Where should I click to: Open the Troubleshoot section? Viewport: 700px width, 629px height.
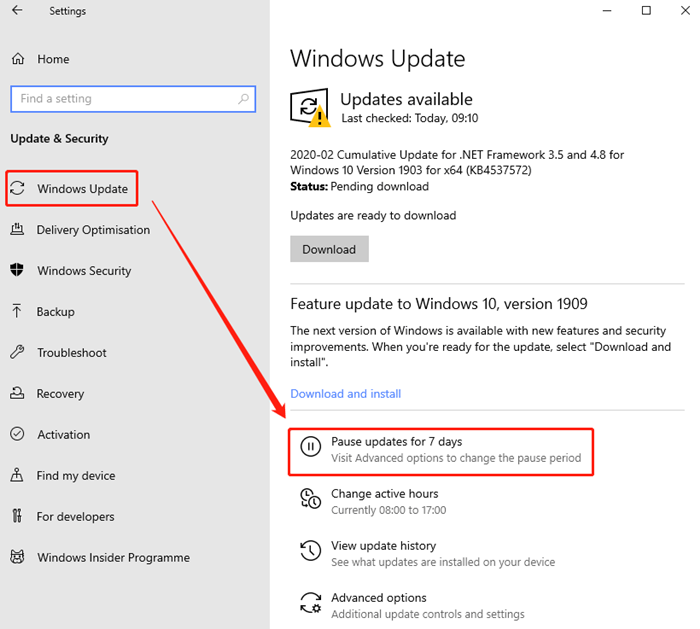(x=72, y=353)
